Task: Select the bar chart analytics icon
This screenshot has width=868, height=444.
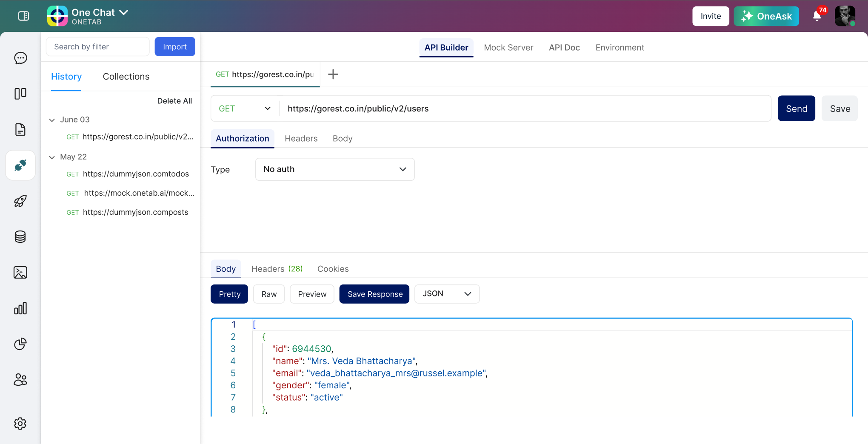Action: click(20, 308)
